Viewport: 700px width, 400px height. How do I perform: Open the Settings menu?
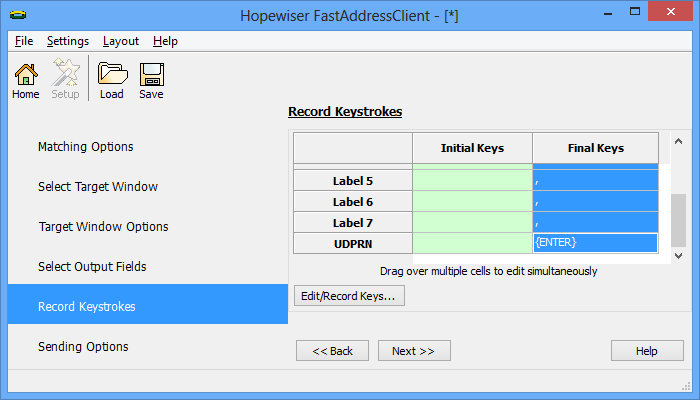pyautogui.click(x=68, y=41)
